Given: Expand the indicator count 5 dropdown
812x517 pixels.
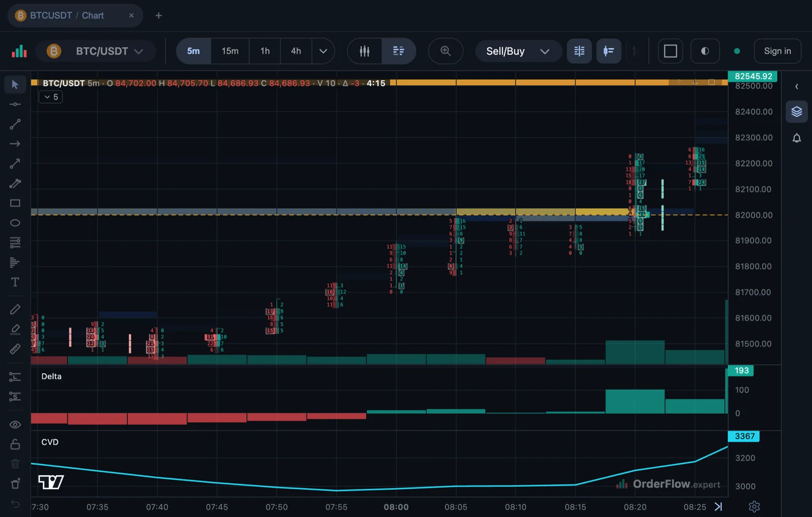Looking at the screenshot, I should (51, 97).
